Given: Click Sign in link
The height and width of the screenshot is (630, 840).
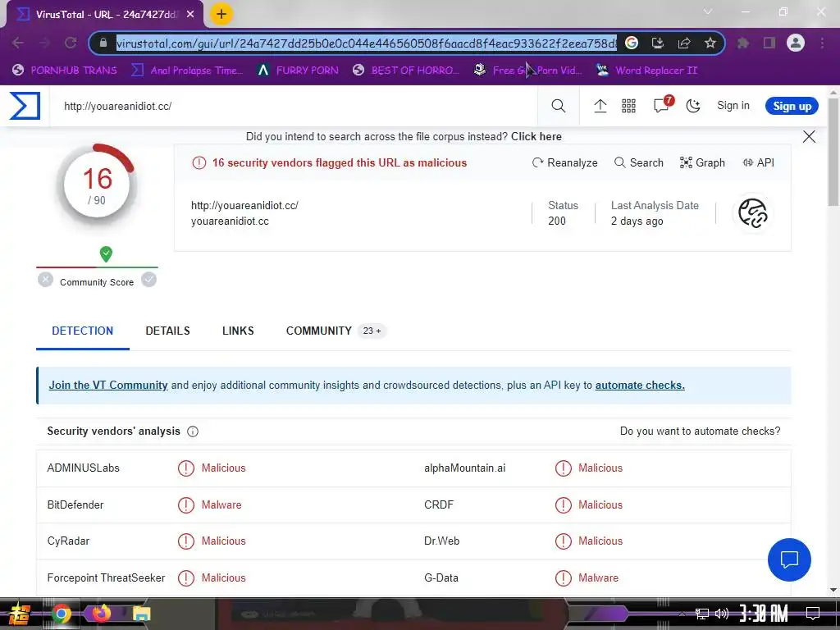Looking at the screenshot, I should click(x=733, y=106).
